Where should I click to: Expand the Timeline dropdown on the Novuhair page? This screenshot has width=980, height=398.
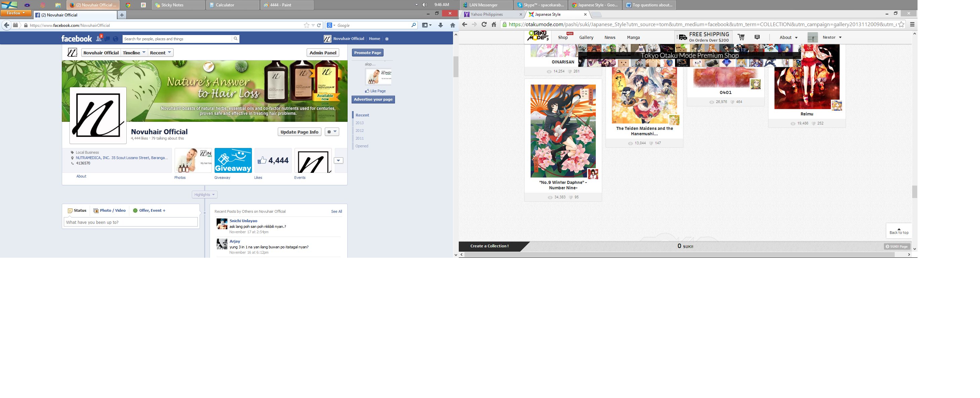[x=134, y=52]
